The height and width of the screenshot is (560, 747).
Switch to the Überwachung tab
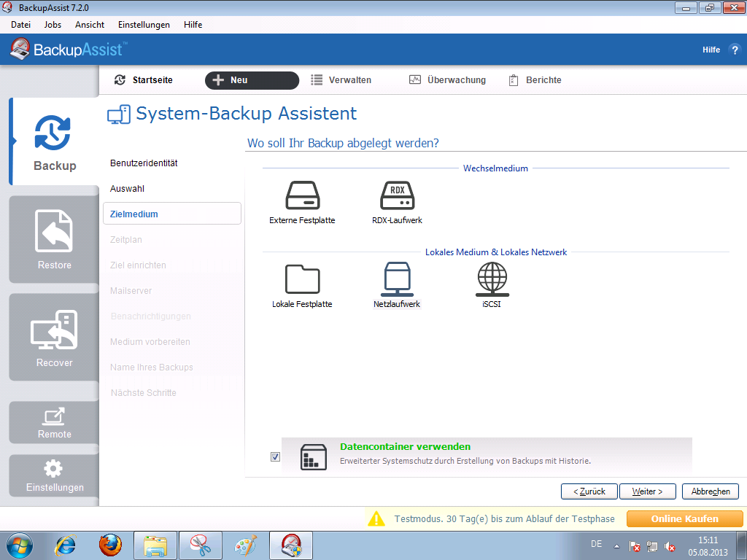point(447,80)
